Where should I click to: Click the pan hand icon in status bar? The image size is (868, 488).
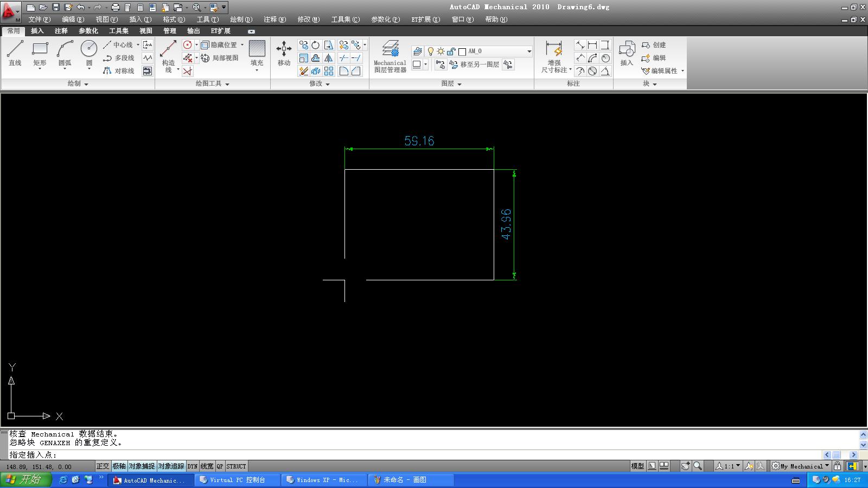686,466
